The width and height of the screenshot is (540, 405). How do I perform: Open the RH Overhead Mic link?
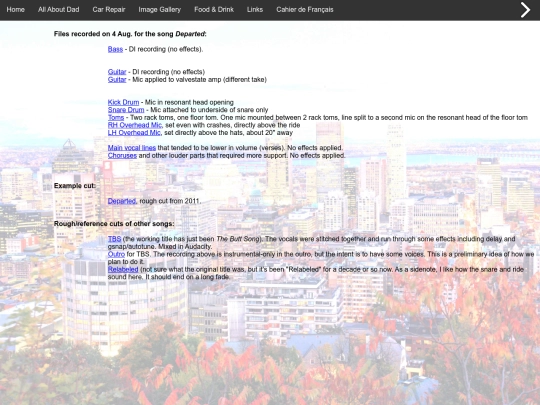(x=135, y=125)
